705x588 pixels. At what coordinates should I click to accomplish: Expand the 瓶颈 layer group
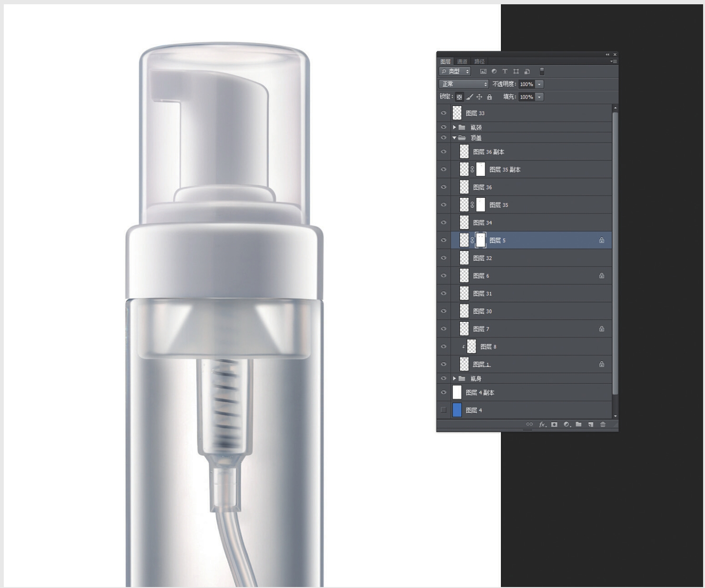(454, 127)
